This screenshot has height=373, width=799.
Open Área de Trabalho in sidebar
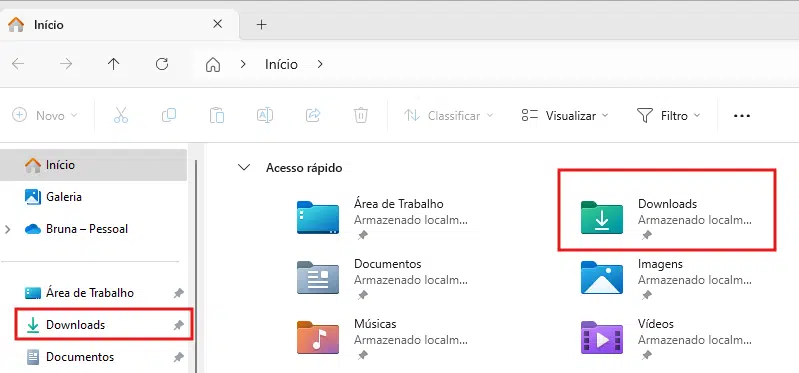point(93,293)
